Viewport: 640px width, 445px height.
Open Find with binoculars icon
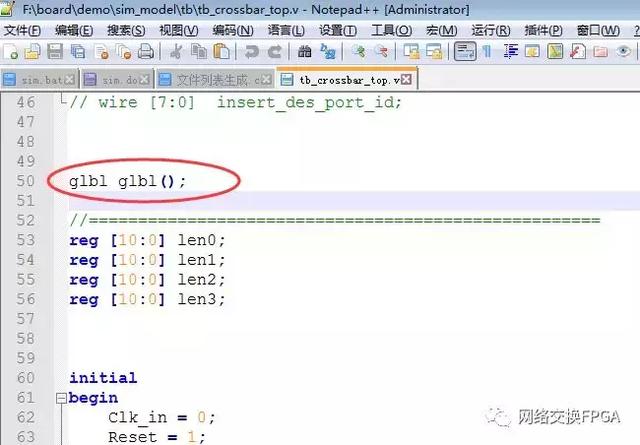[x=304, y=51]
